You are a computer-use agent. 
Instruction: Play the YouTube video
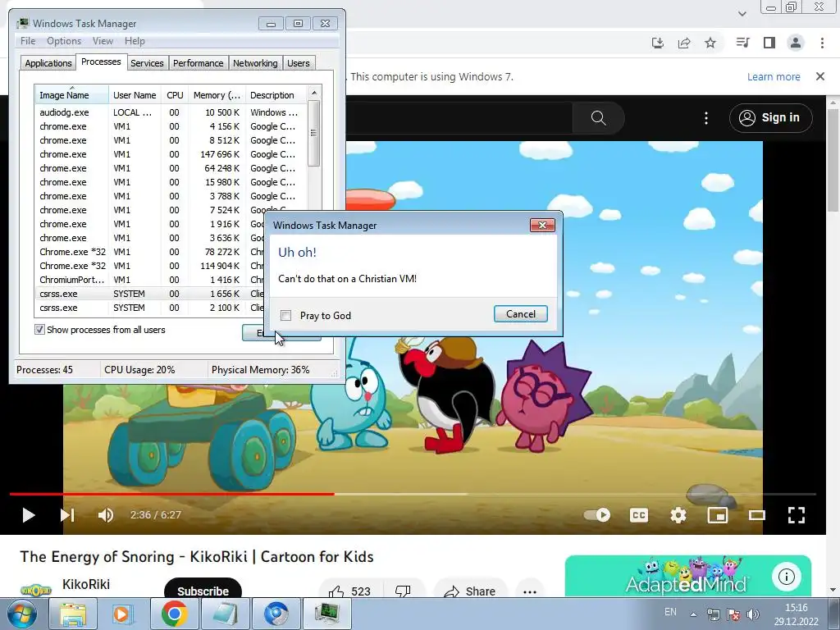click(x=29, y=515)
